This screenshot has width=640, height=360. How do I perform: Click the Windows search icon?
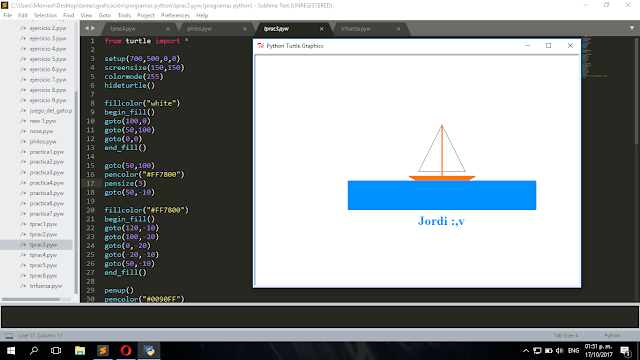coord(34,351)
